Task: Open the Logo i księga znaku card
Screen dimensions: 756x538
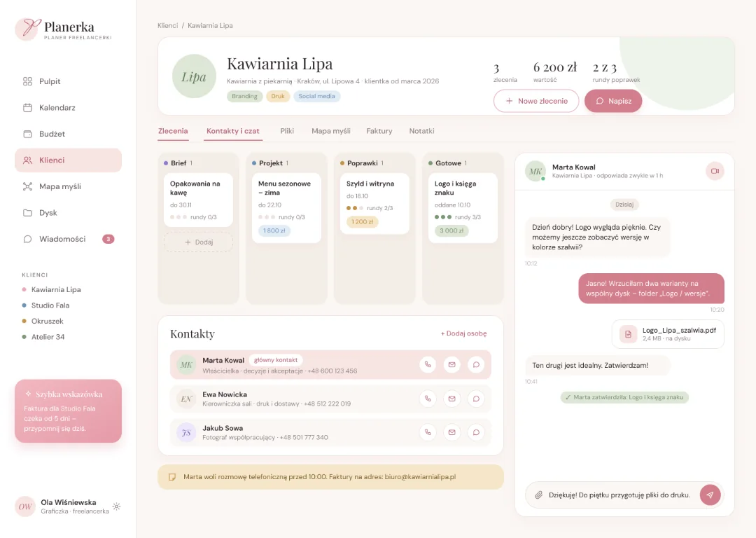Action: click(463, 207)
